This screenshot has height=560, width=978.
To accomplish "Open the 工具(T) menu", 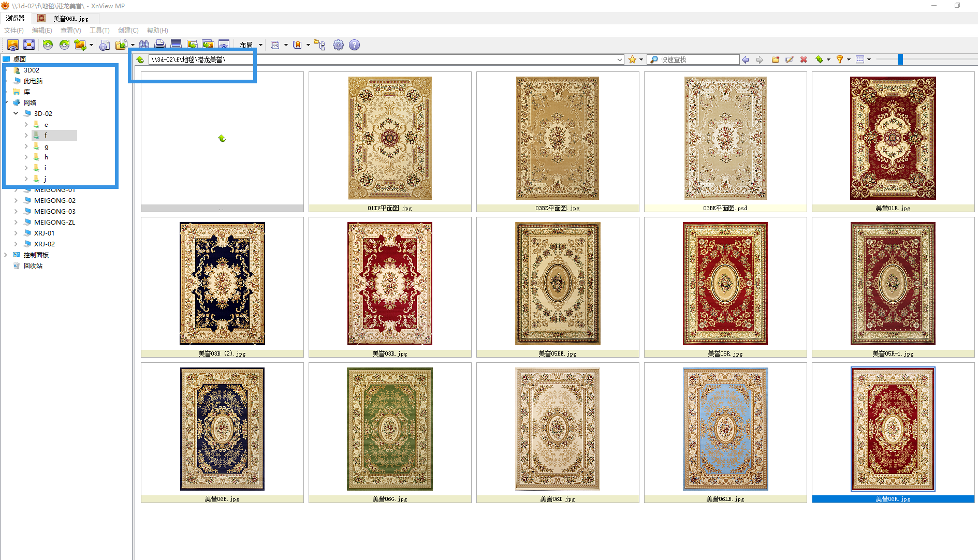I will pyautogui.click(x=99, y=31).
